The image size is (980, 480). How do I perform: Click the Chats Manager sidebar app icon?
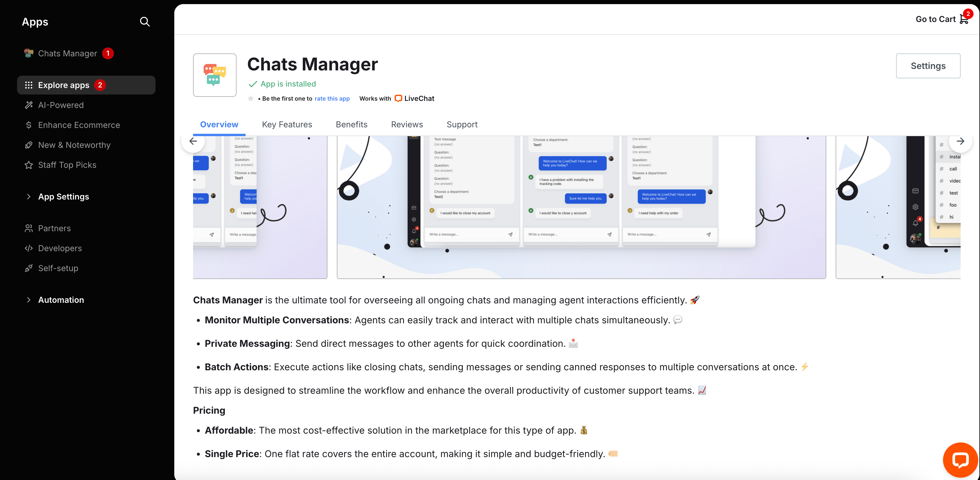coord(28,53)
